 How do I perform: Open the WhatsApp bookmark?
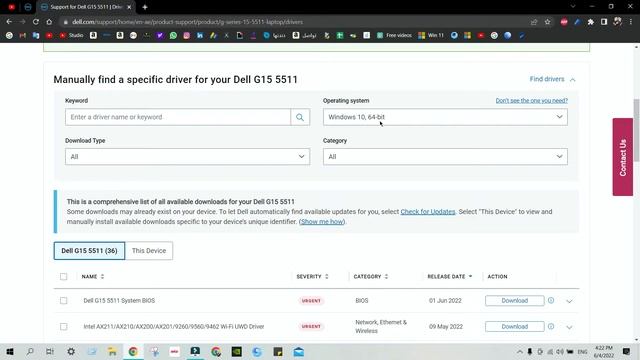coord(173,36)
